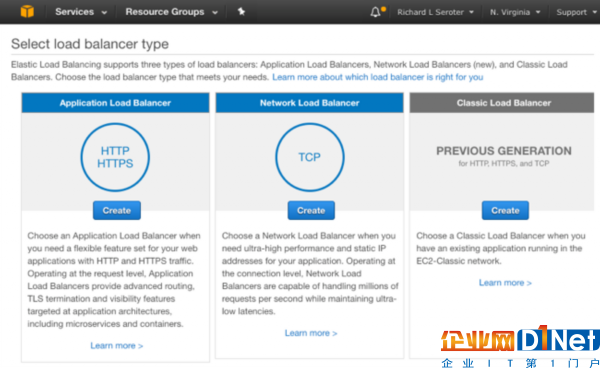
Task: Create a Classic Load Balancer
Action: tap(505, 210)
